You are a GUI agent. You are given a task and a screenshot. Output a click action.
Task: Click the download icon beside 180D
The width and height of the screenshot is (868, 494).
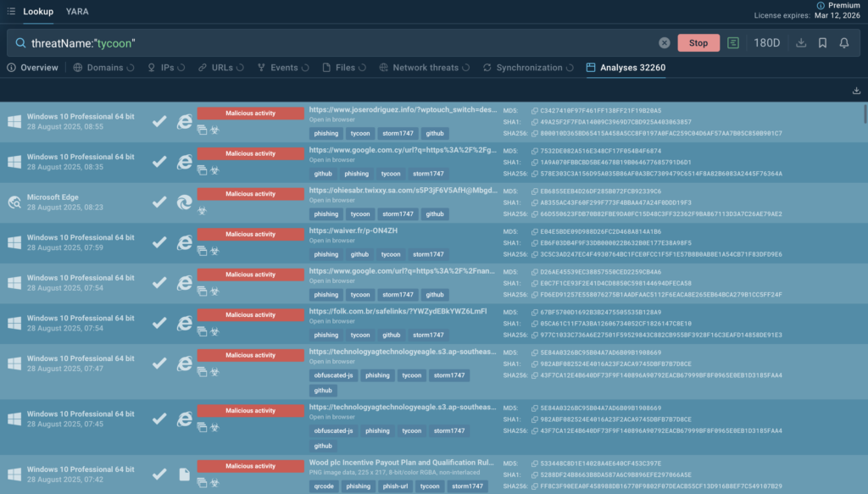click(801, 43)
